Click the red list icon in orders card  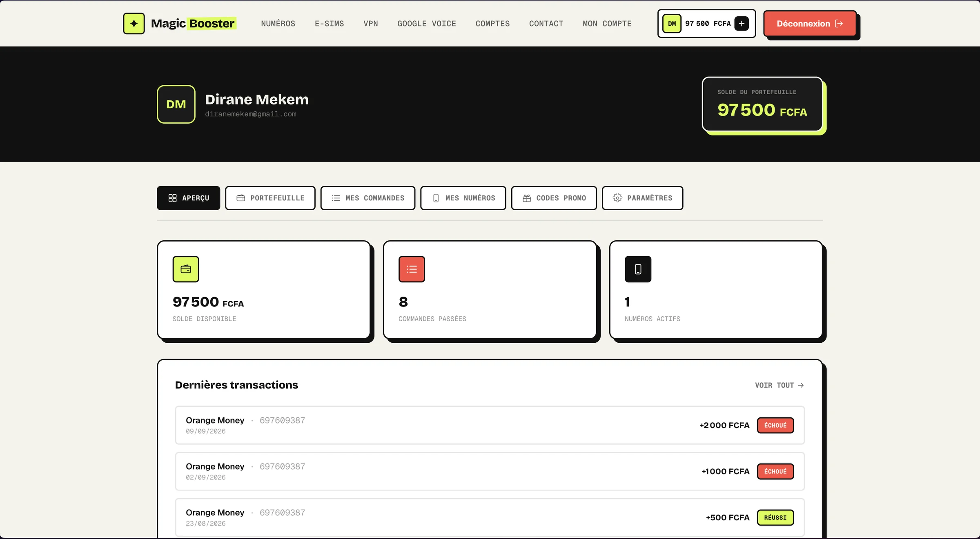[x=412, y=269]
